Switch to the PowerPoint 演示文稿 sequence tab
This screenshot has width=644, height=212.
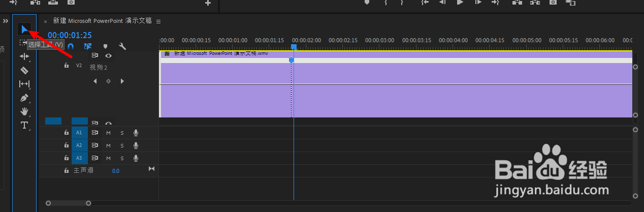point(102,21)
